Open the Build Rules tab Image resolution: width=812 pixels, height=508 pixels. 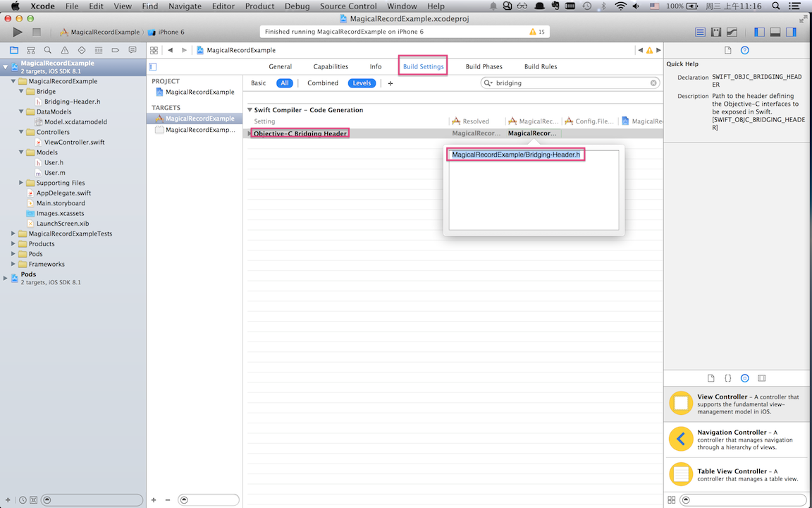pos(541,66)
